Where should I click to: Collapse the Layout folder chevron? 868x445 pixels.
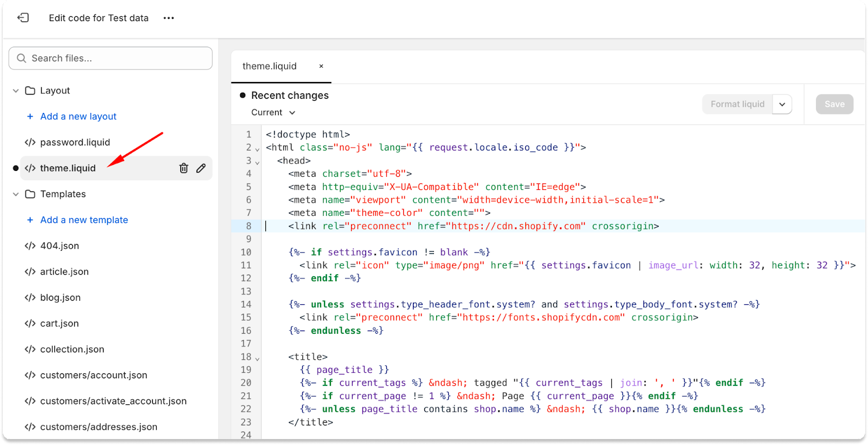pos(16,91)
